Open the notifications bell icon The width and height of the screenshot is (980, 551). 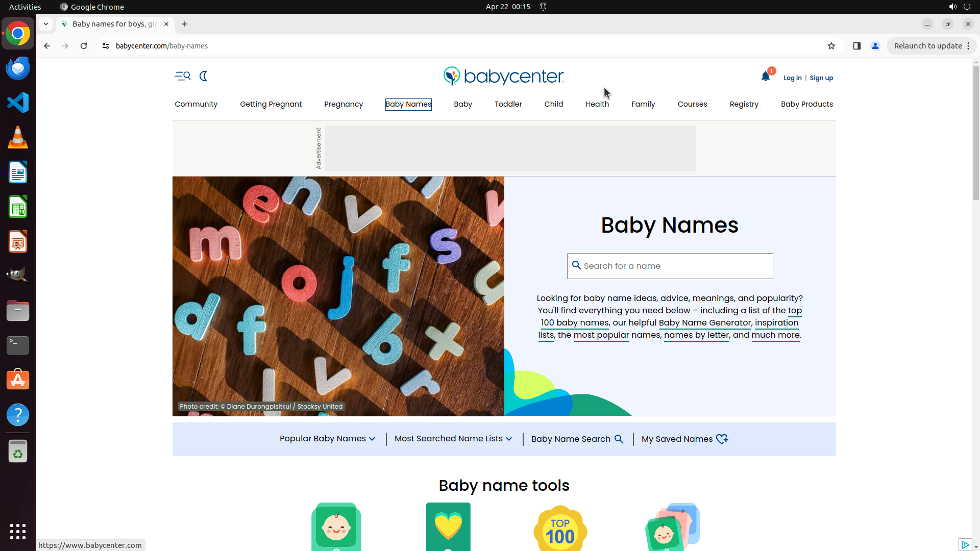point(765,77)
